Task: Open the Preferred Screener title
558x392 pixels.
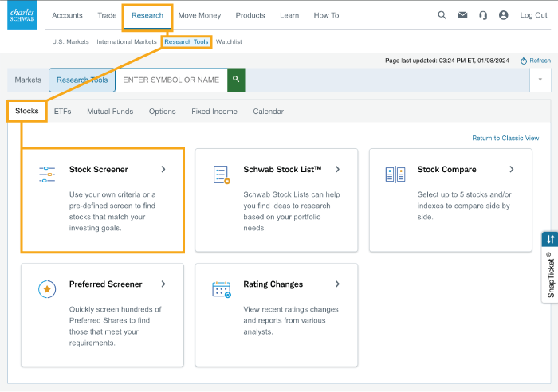Action: 106,284
